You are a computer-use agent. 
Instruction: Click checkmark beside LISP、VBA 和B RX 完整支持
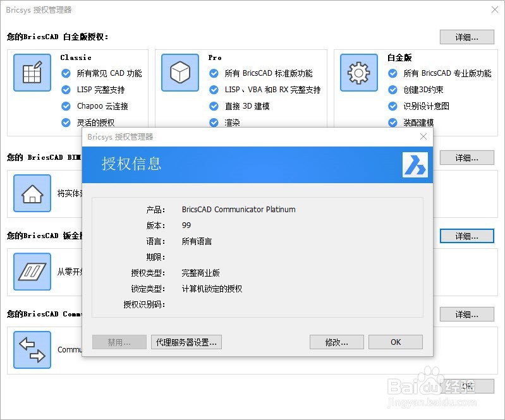pos(214,90)
